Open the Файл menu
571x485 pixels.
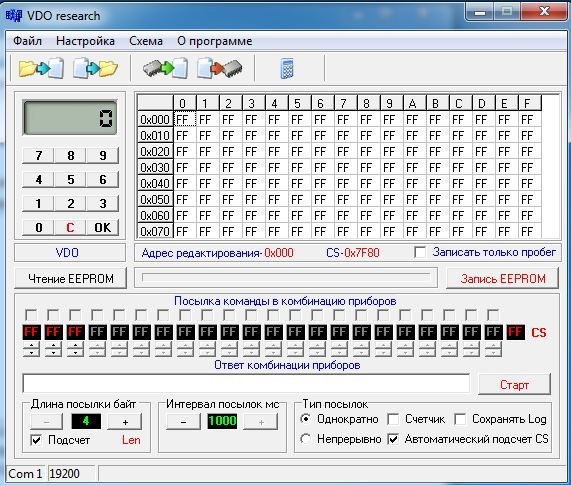click(27, 41)
